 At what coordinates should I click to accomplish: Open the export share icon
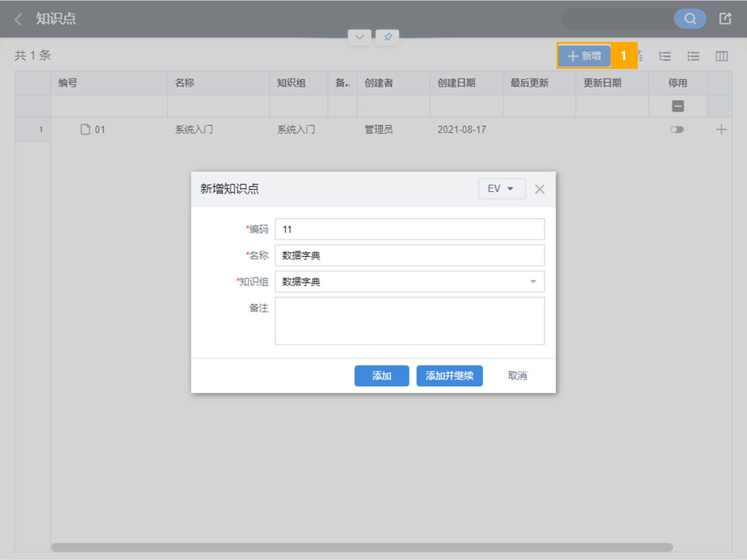tap(725, 18)
